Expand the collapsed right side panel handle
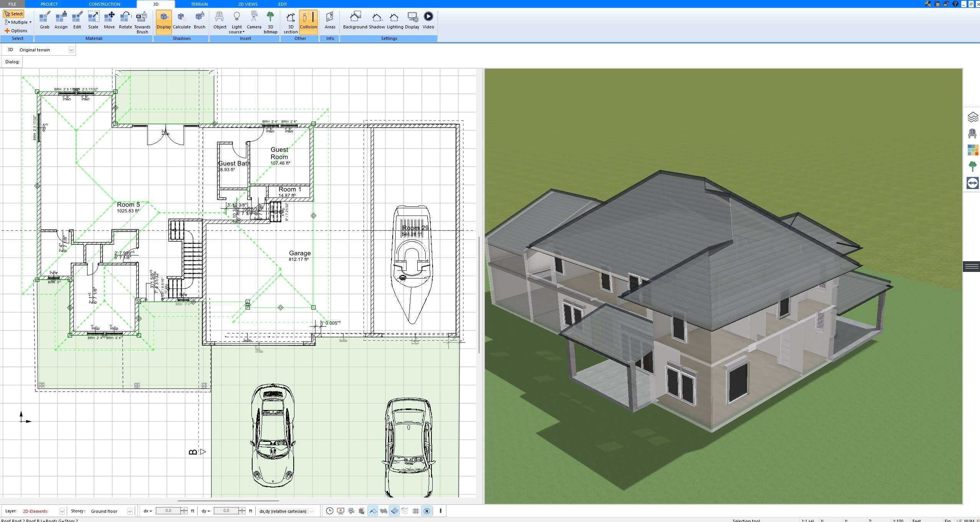 (x=972, y=267)
